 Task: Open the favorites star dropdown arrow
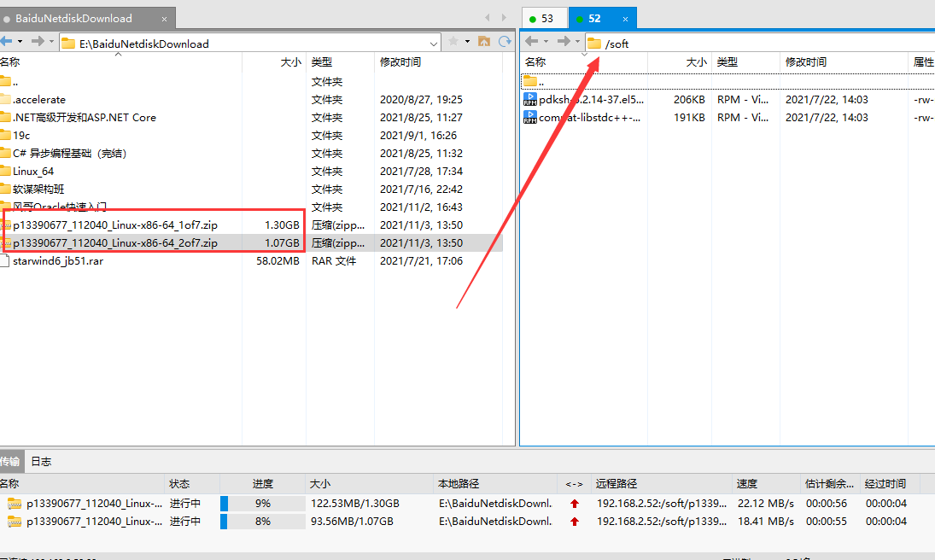coord(467,42)
